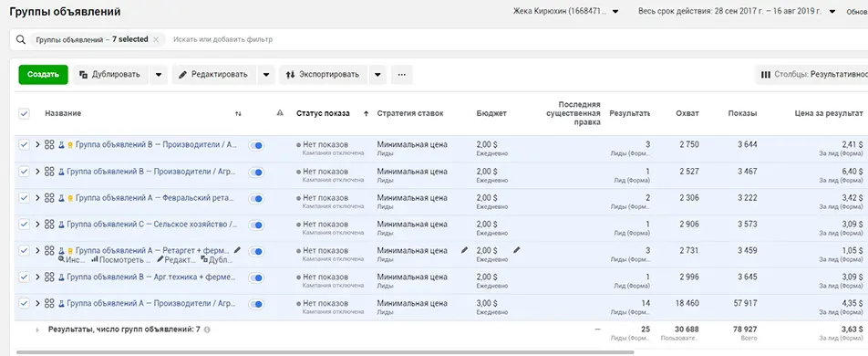Sort by Цена за результат column header
Viewport: 868px width, 356px height.
(829, 114)
